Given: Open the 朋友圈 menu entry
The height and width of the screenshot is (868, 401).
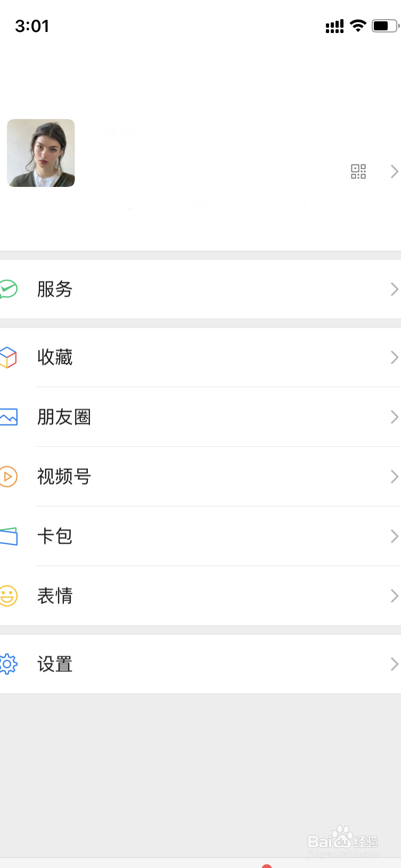Looking at the screenshot, I should click(200, 417).
